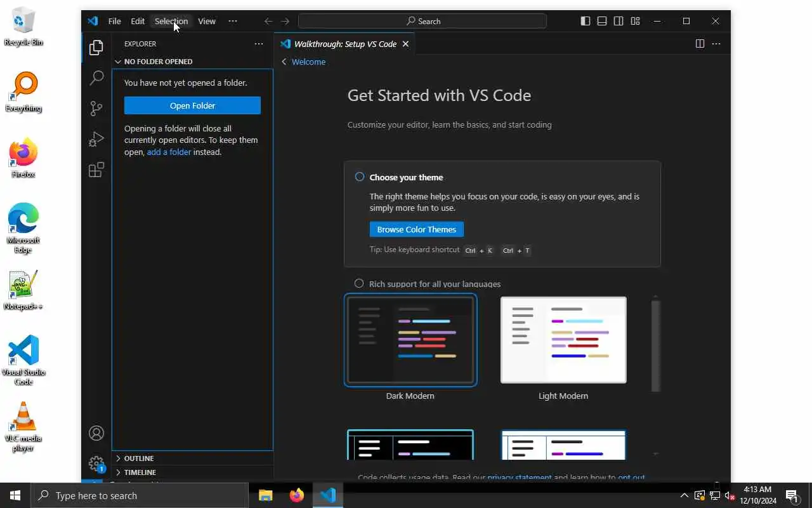
Task: Close the Walkthrough: Setup VS Code tab
Action: tap(405, 44)
